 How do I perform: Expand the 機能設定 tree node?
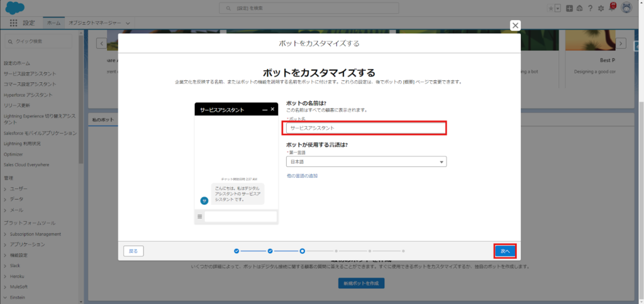[5, 255]
